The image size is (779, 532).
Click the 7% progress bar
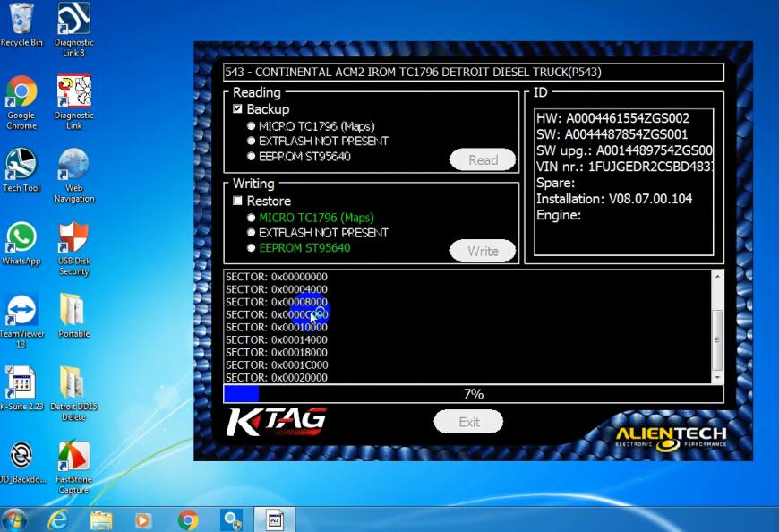point(474,394)
